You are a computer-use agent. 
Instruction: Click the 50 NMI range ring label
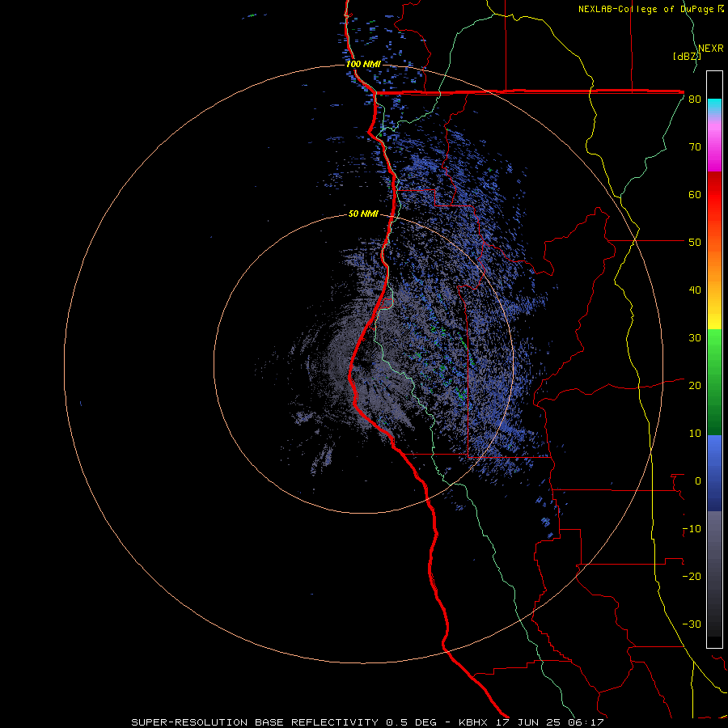point(363,214)
